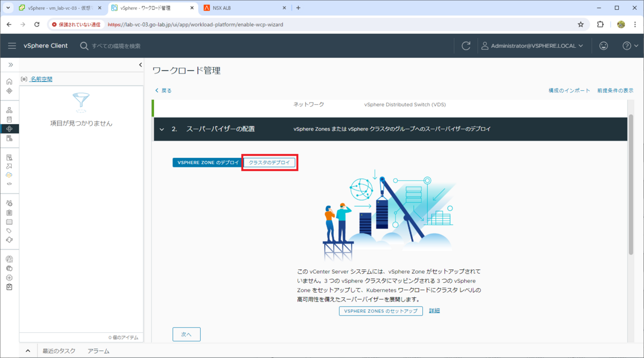Click the 次へ next button
Viewport: 644px width, 358px height.
tap(186, 334)
